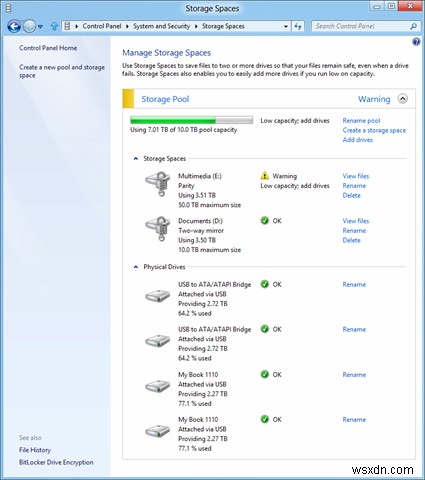425x480 pixels.
Task: Go up one level with Up arrow
Action: pyautogui.click(x=54, y=26)
